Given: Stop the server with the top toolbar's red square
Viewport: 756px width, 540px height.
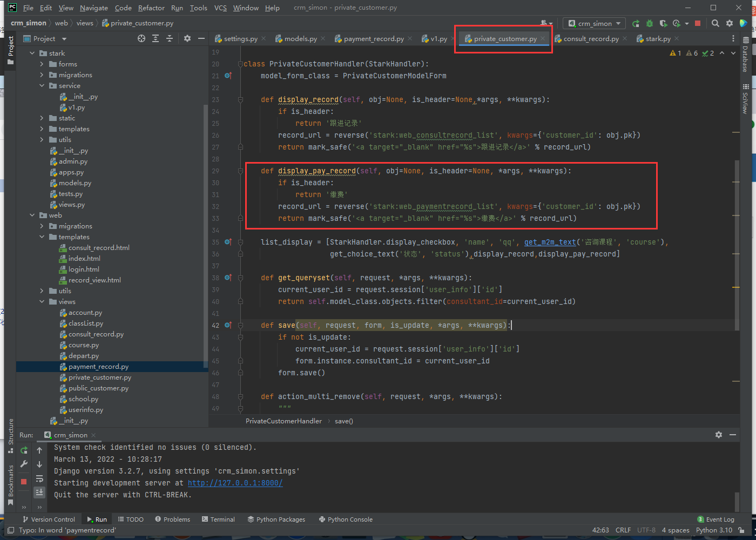Looking at the screenshot, I should click(698, 23).
